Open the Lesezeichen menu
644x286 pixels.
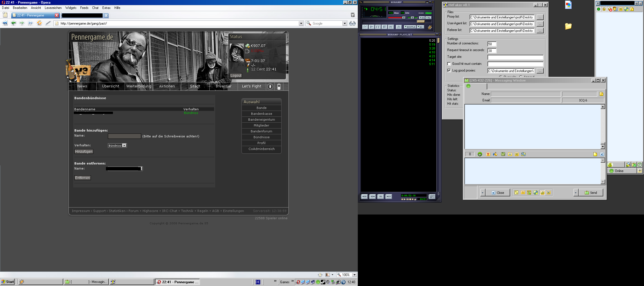[53, 8]
